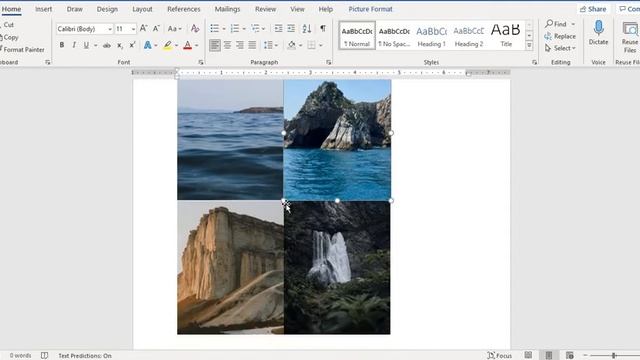Image resolution: width=640 pixels, height=360 pixels.
Task: Expand the Styles gallery
Action: point(529,45)
